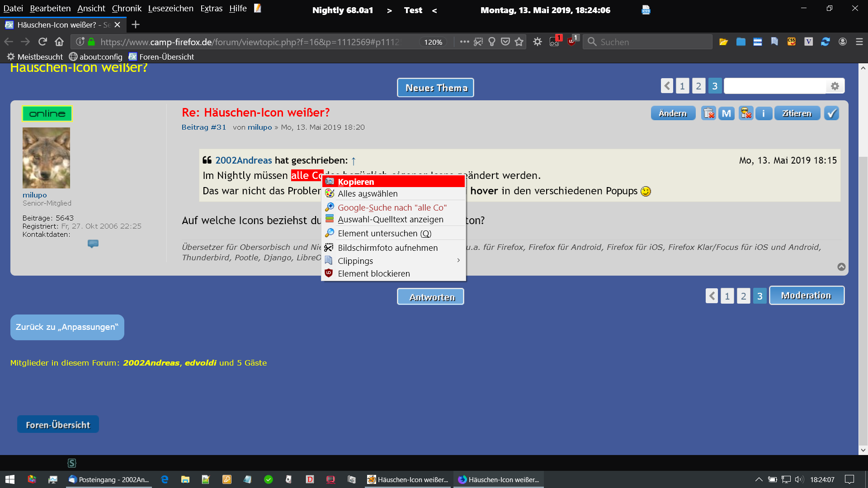Select Element untersuchen in the context menu
This screenshot has width=868, height=488.
384,234
